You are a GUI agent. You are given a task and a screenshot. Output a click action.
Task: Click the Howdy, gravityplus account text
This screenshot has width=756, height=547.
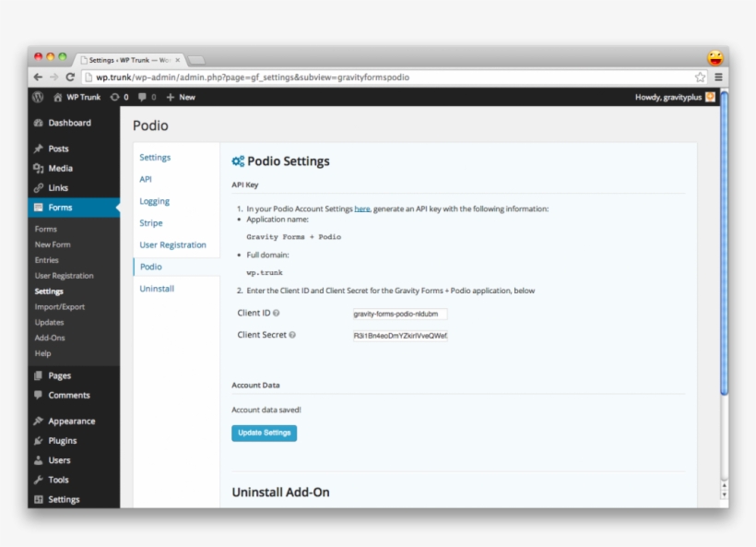click(668, 97)
